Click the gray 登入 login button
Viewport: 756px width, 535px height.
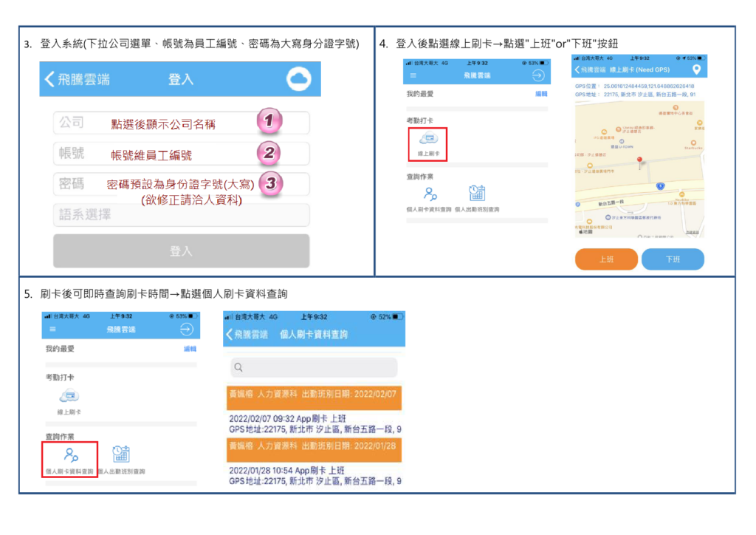pos(181,251)
